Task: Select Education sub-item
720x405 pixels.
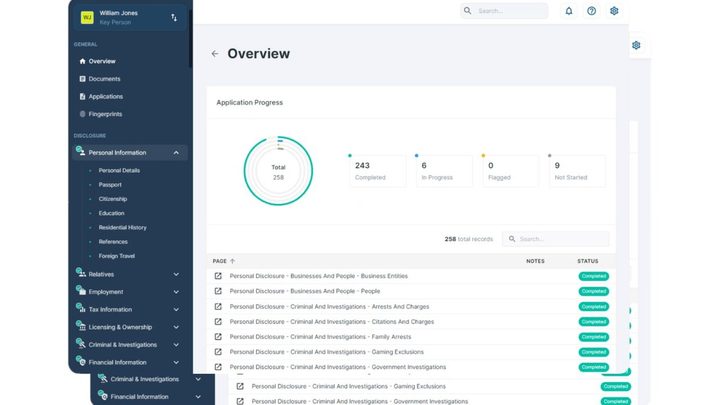Action: (111, 213)
